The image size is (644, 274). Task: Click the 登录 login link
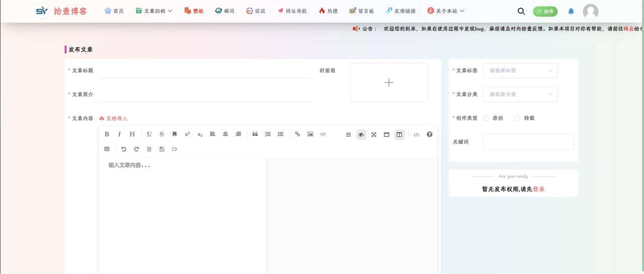point(538,189)
